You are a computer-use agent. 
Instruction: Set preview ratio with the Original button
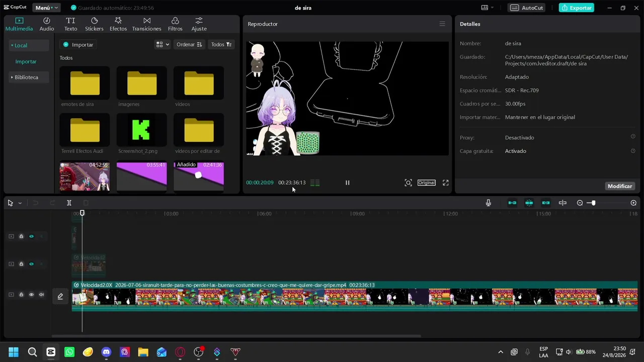point(426,183)
